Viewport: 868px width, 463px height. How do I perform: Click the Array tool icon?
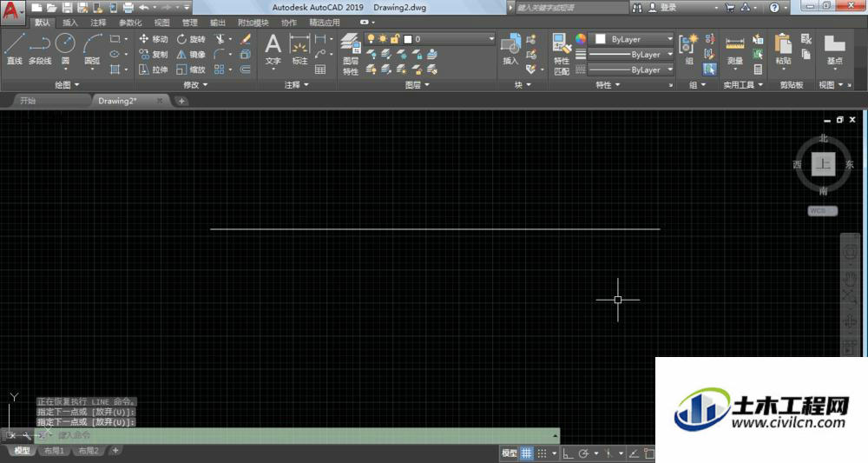[220, 69]
